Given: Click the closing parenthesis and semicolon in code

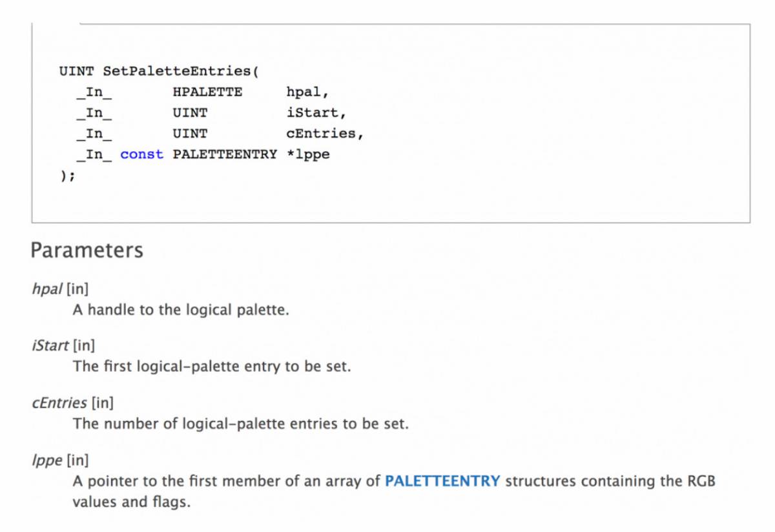Looking at the screenshot, I should [67, 176].
